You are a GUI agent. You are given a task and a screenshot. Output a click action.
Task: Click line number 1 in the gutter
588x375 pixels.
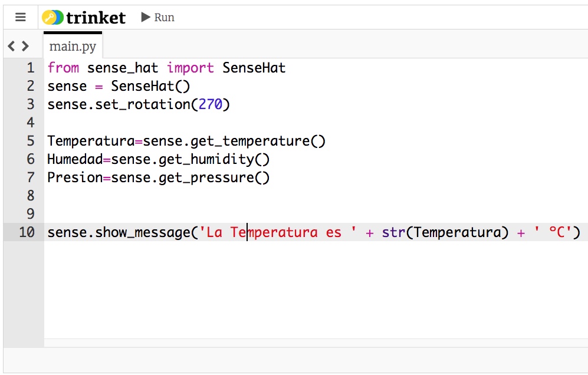(x=31, y=68)
